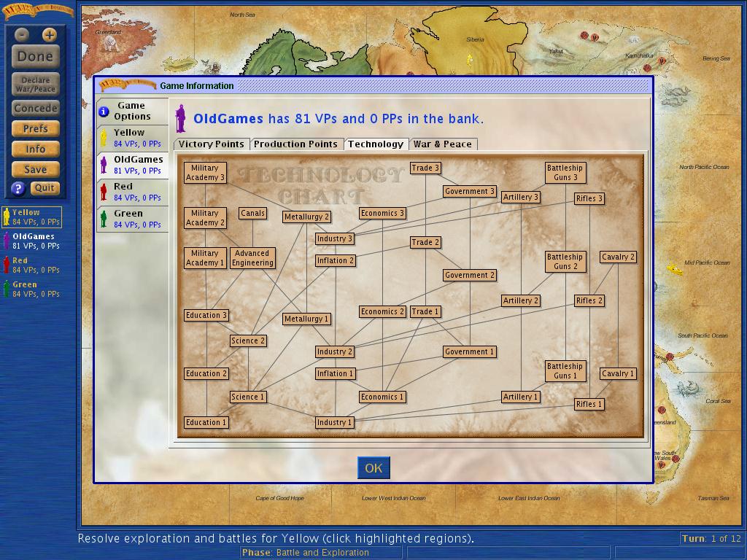
Task: Click the Government 3 technology box
Action: (470, 192)
